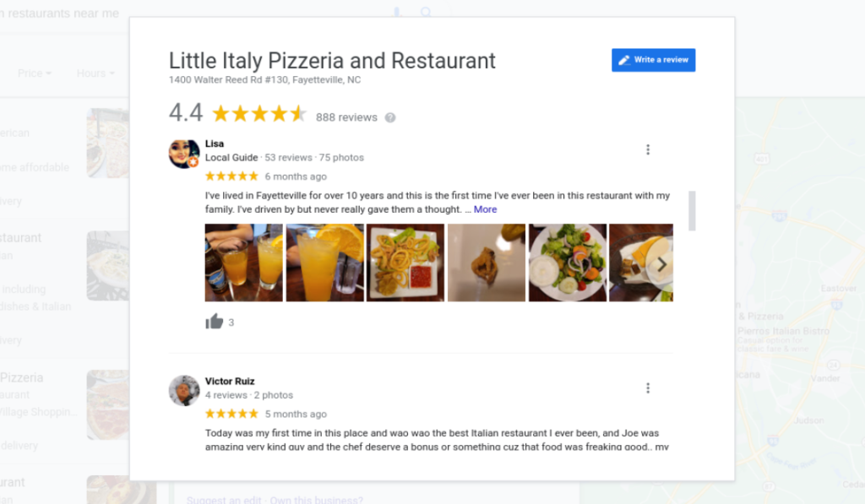Click the five-star rating on Lisa's review
The height and width of the screenshot is (504, 865).
231,176
